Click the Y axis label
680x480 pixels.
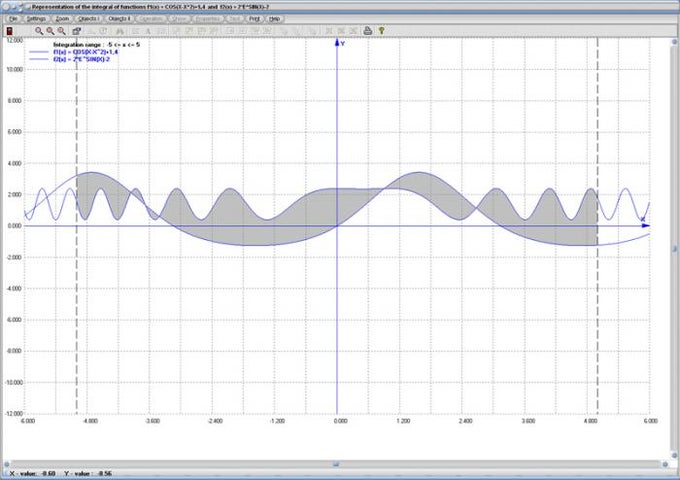click(x=342, y=44)
